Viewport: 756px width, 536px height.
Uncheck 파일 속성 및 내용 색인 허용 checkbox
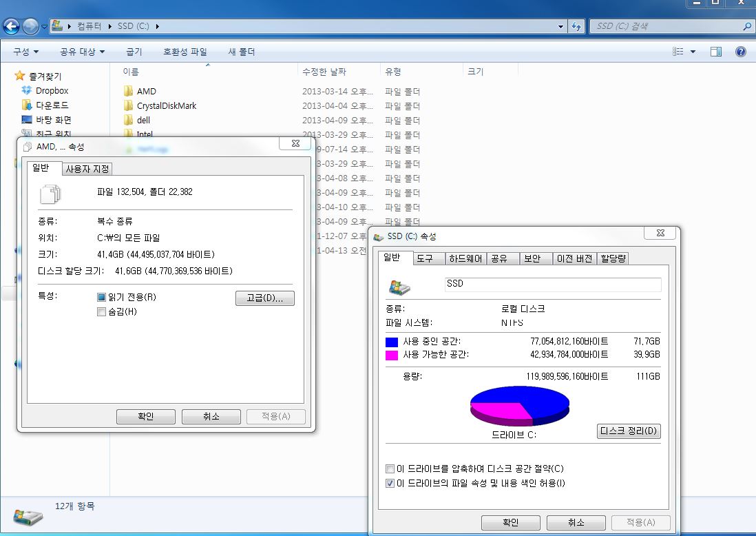click(x=390, y=483)
